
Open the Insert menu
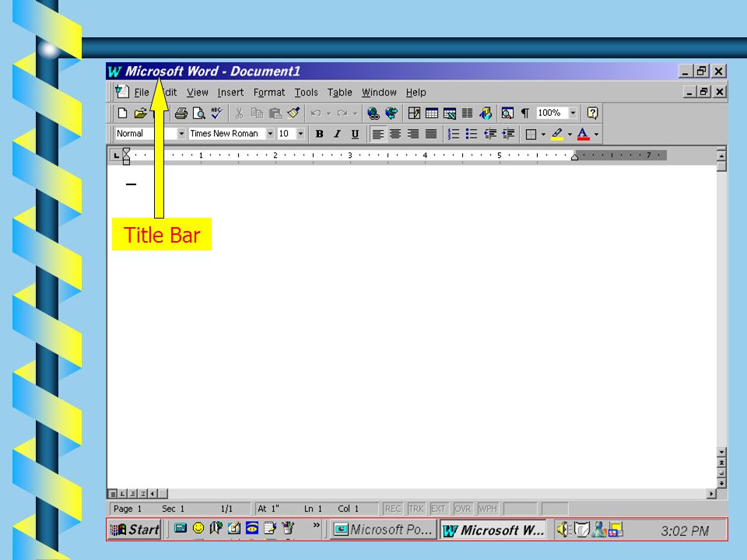point(230,93)
